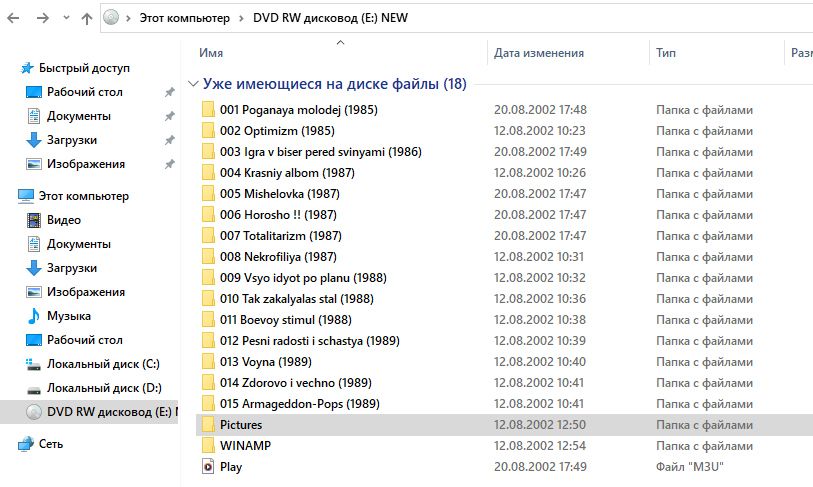Image resolution: width=813 pixels, height=487 pixels.
Task: Click 'Изображения' under 'Этот компьютер' node
Action: coord(86,292)
